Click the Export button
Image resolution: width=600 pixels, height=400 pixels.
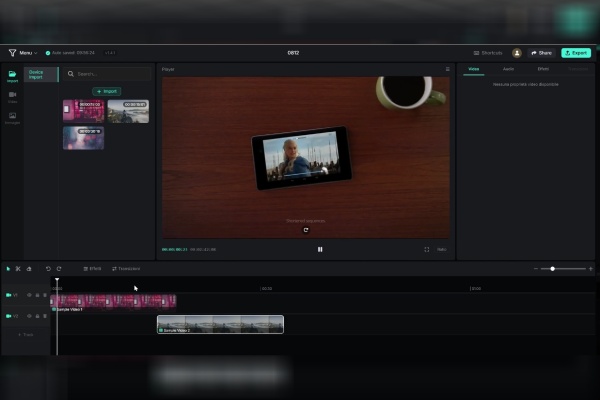[576, 53]
